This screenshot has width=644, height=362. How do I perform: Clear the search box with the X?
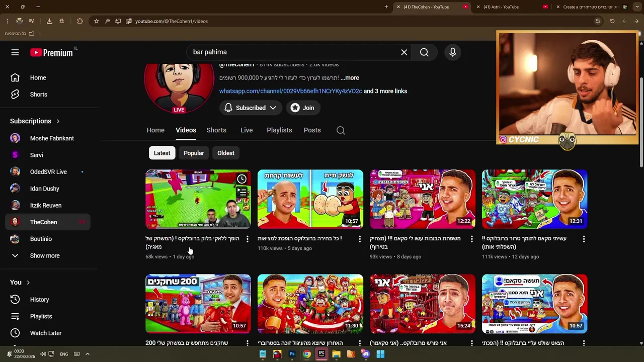point(404,52)
